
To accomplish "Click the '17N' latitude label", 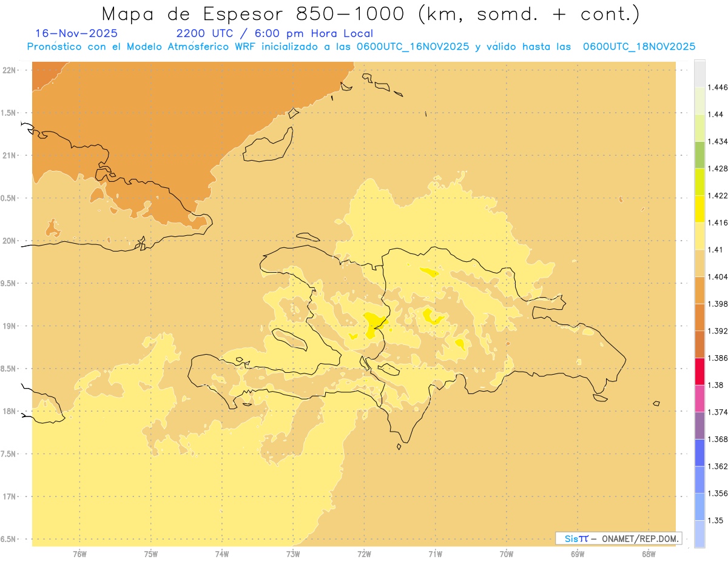I will (9, 497).
